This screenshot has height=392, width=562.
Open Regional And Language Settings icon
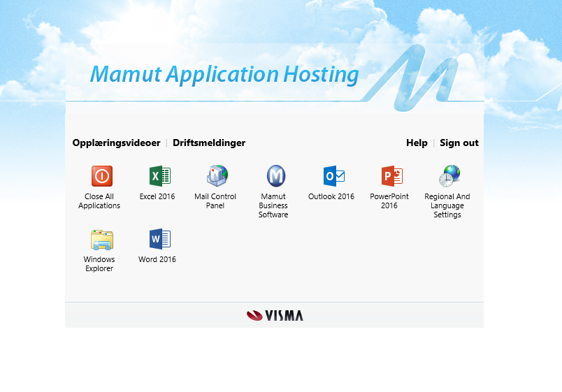coord(449,175)
